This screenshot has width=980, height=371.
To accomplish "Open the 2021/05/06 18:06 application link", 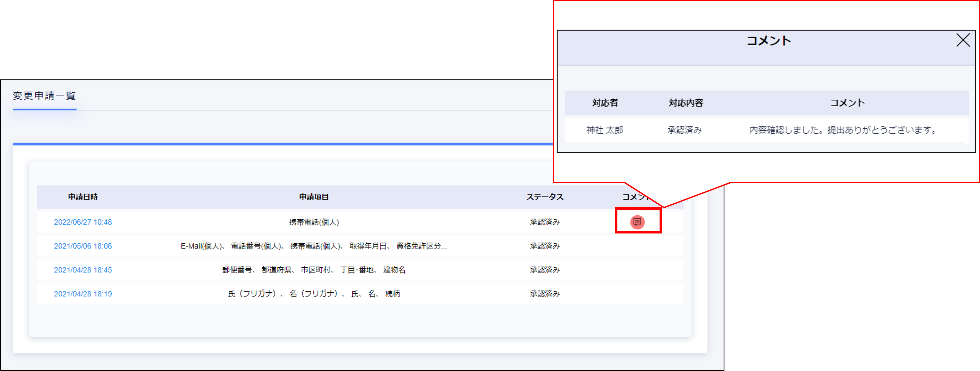I will [x=83, y=246].
